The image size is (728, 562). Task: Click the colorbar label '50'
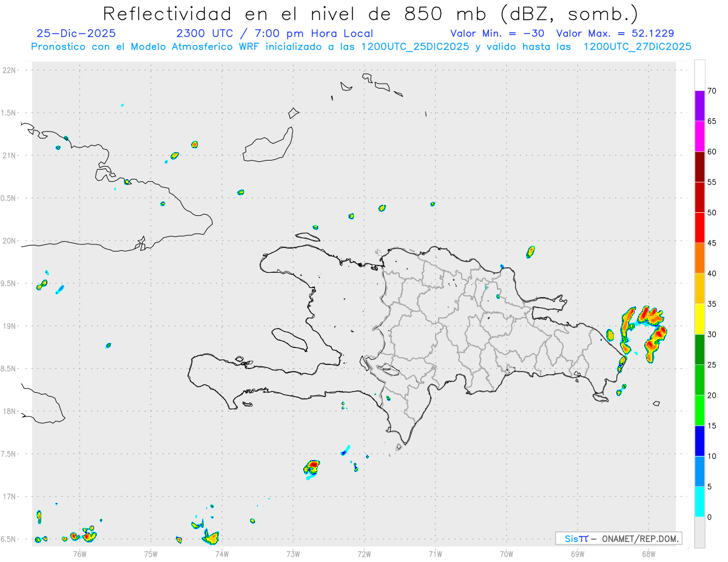pyautogui.click(x=712, y=213)
